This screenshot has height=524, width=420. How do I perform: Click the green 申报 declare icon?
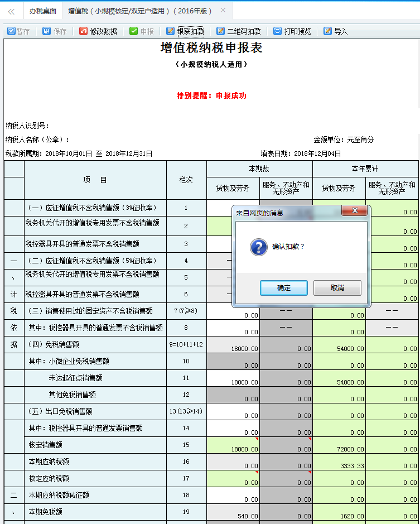[133, 31]
